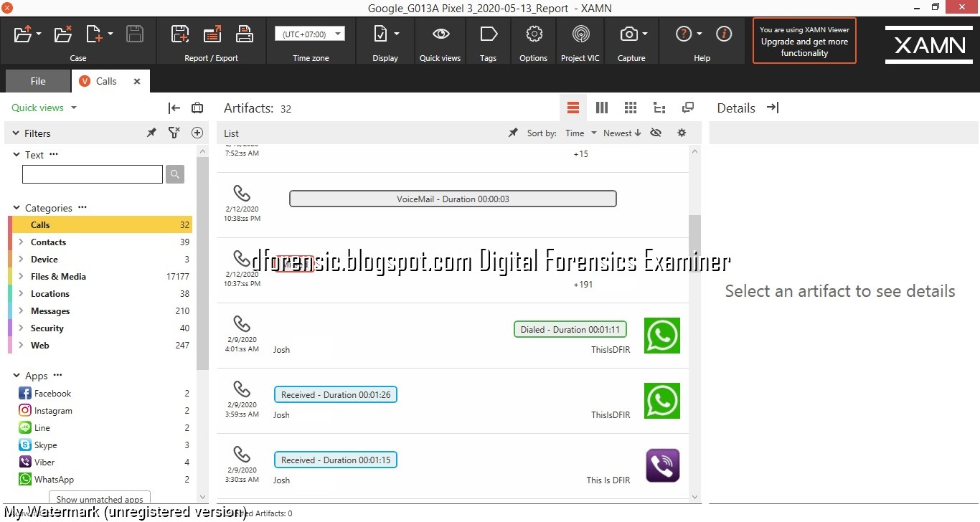Toggle the eye icon to hide artifacts
The width and height of the screenshot is (980, 522).
pos(655,133)
